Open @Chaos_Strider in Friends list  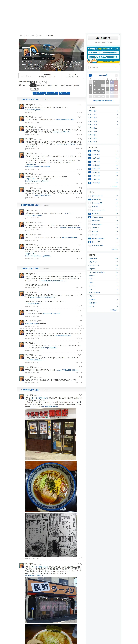point(97,196)
